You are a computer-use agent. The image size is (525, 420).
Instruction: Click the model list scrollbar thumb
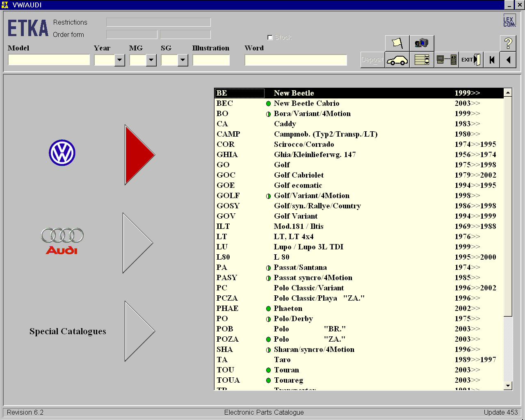[x=508, y=207]
